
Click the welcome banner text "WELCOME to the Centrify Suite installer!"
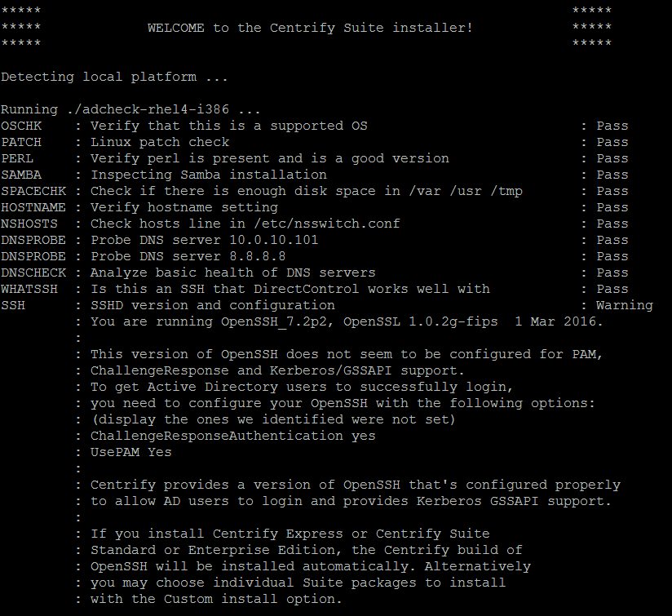[x=310, y=28]
